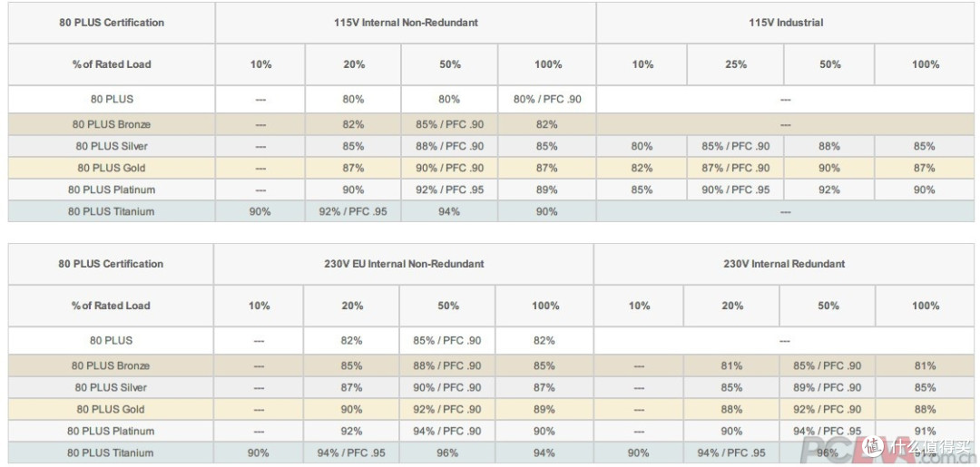The width and height of the screenshot is (980, 467).
Task: Select the 81% Bronze cell under 20% redundant
Action: point(732,365)
